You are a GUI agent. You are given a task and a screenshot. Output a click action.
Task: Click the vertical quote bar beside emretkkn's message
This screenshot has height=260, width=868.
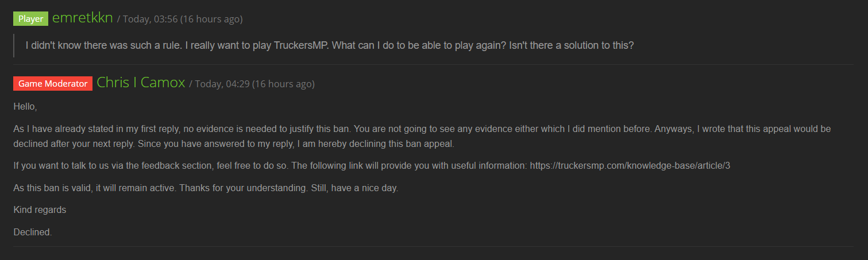(x=14, y=45)
